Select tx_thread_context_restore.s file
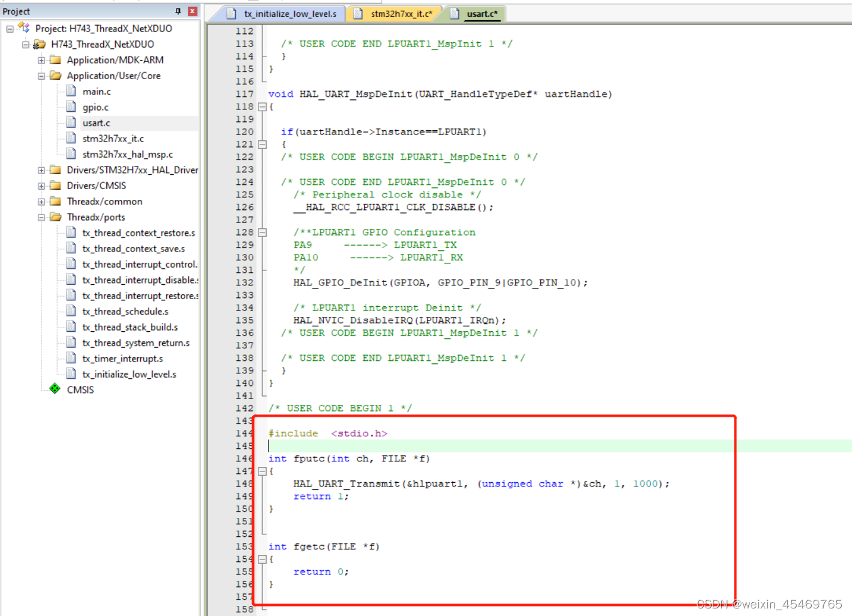Screen dimensions: 852x616 click(139, 233)
